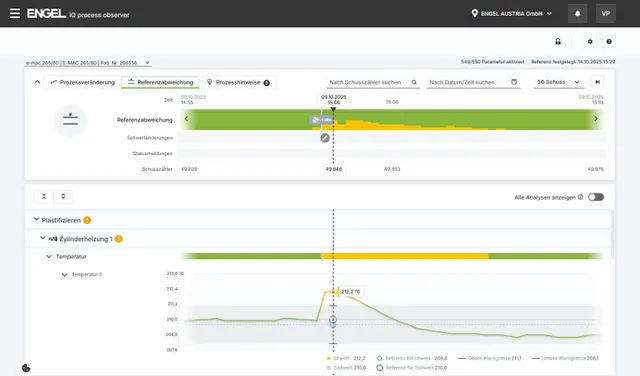This screenshot has width=640, height=376.
Task: Click the '549/550 Parameter aktiviert' text
Action: pos(493,62)
